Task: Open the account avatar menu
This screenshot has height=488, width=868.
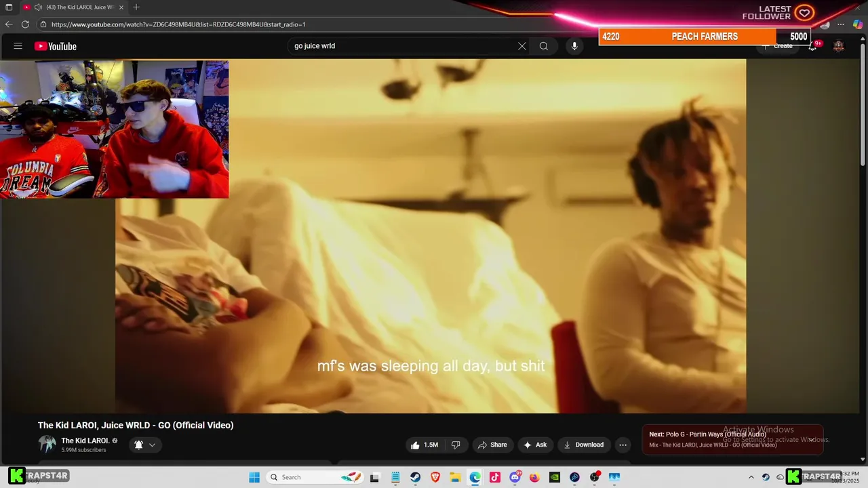Action: (x=839, y=46)
